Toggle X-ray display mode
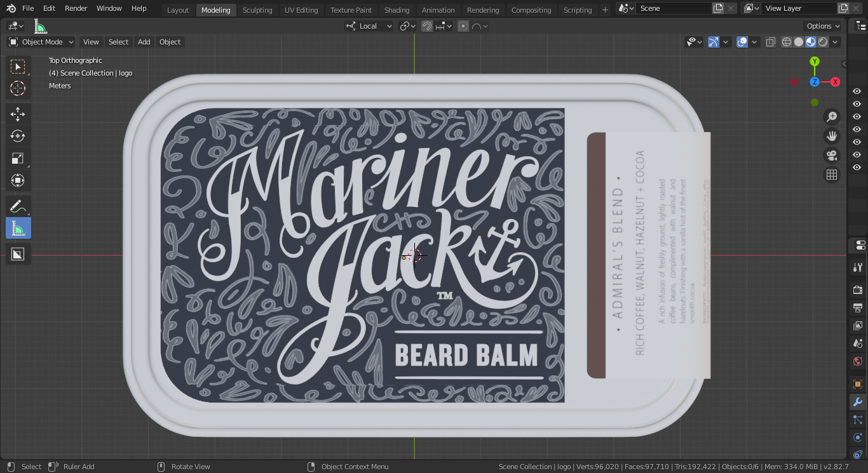This screenshot has height=473, width=868. [x=770, y=42]
